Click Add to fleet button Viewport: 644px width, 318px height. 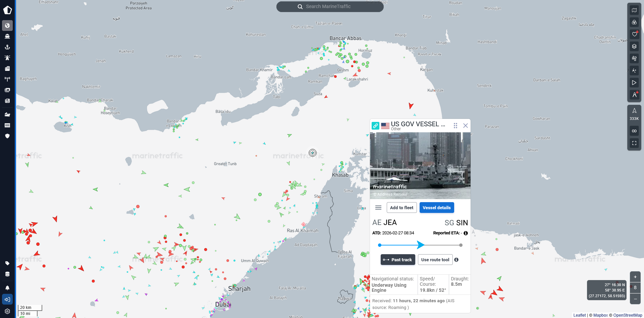401,208
